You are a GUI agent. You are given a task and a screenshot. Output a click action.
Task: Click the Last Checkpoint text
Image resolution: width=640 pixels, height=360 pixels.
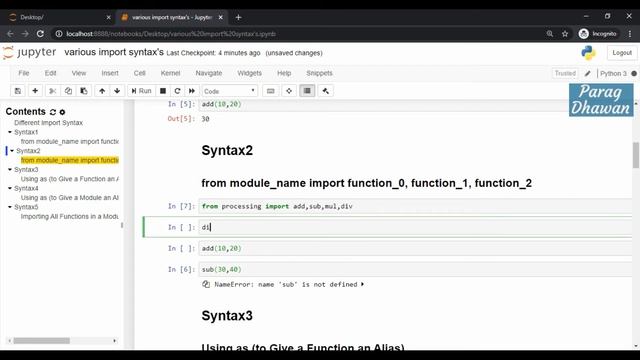[x=213, y=53]
